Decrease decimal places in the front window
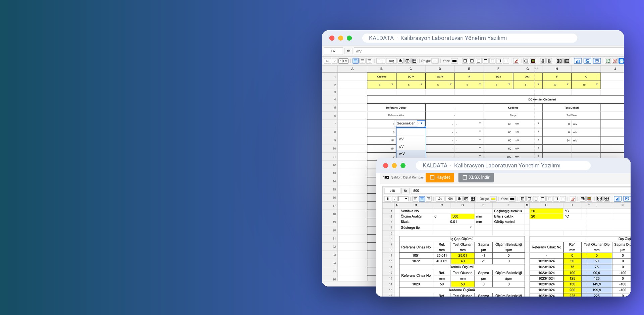Viewport: 644px width, 315px height. [x=440, y=199]
